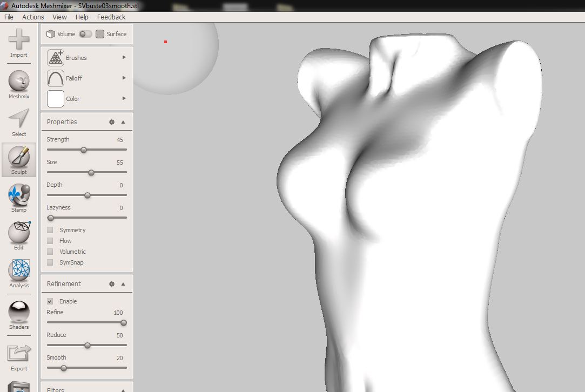Open the Meshmix tool
585x392 pixels.
point(19,80)
